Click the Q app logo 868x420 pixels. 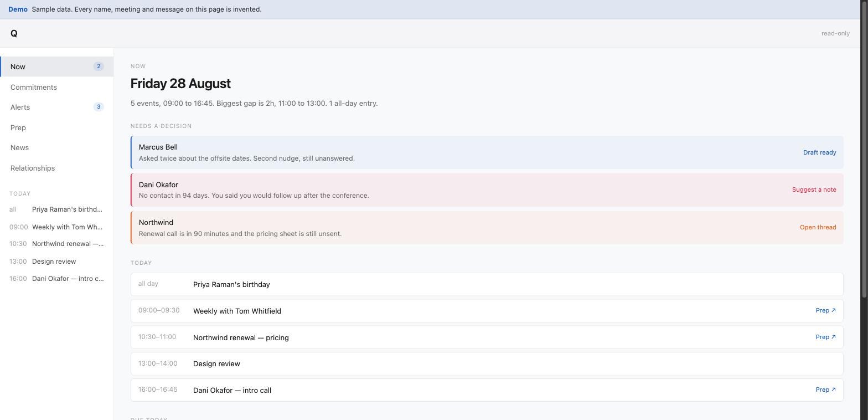(x=14, y=34)
